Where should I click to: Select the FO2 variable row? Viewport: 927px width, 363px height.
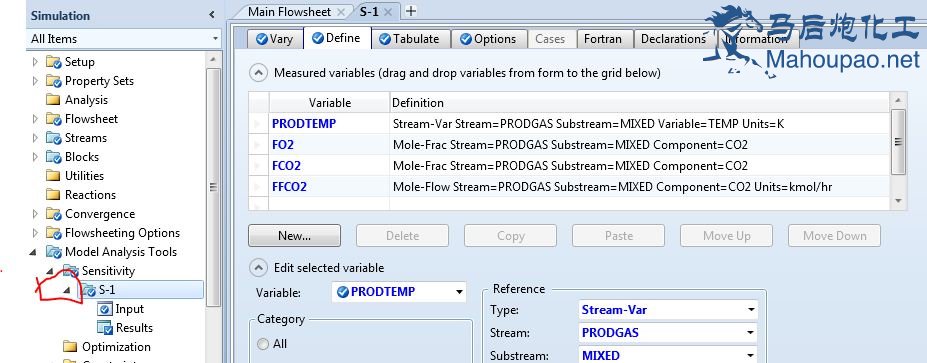(569, 144)
